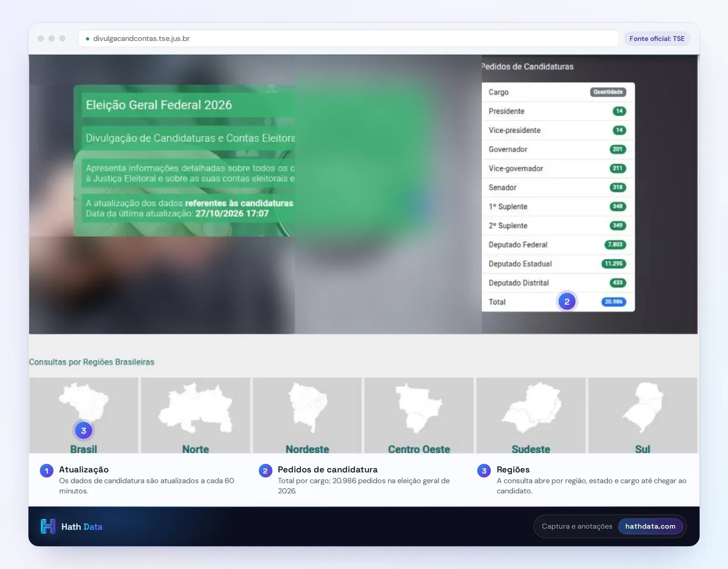Click the Vice-governador row
This screenshot has width=728, height=569.
(558, 168)
